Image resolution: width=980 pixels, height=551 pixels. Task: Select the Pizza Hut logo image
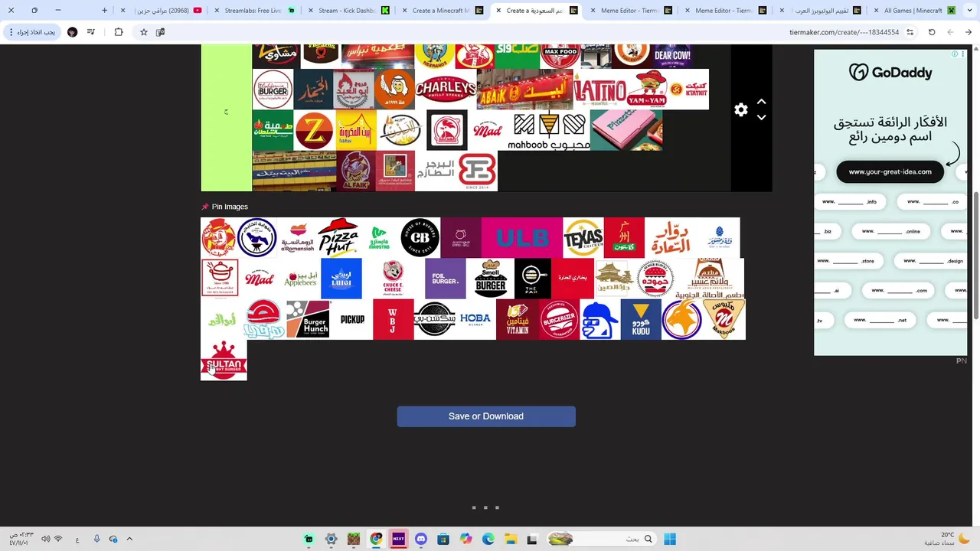pyautogui.click(x=338, y=238)
